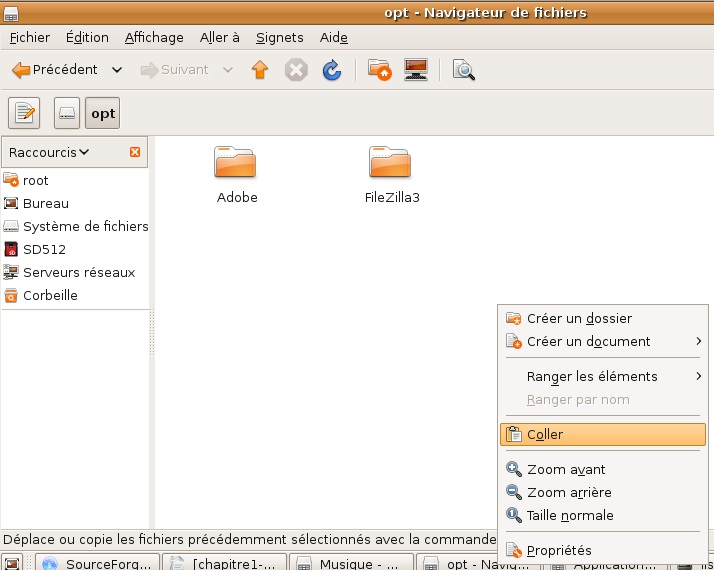Screen dimensions: 714x570
Task: Open the Signets menu
Action: (x=279, y=37)
